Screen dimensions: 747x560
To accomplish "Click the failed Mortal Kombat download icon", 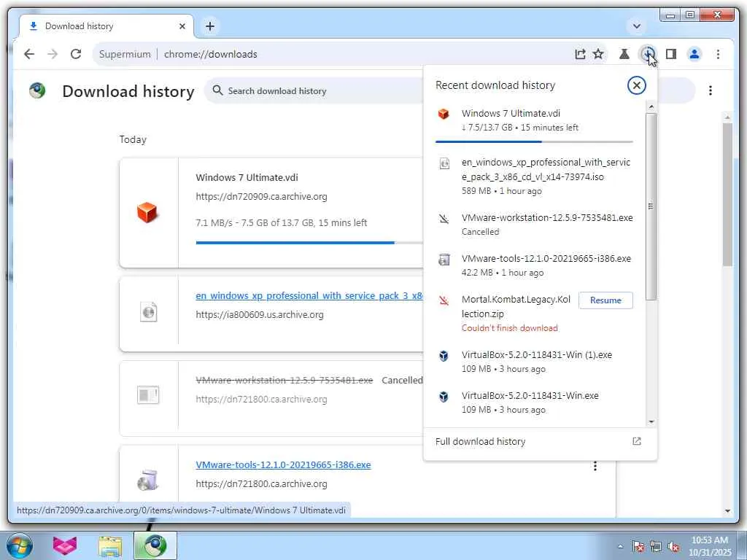I will pos(444,300).
